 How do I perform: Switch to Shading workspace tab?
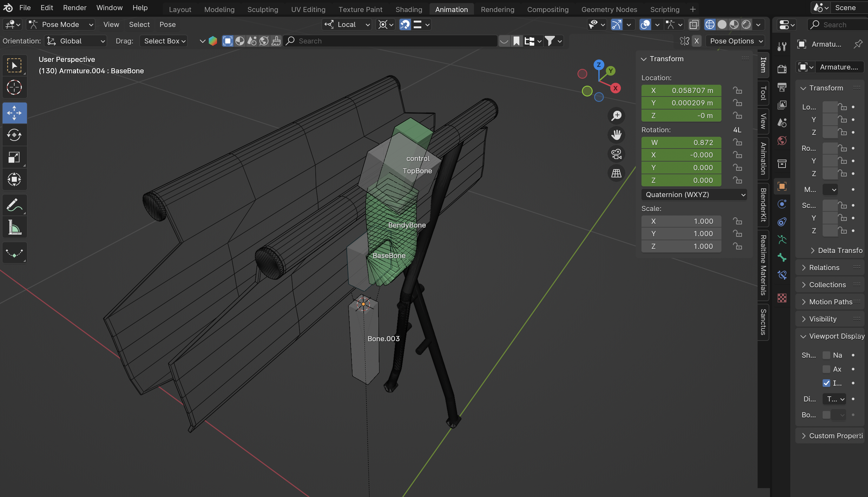[x=409, y=9]
